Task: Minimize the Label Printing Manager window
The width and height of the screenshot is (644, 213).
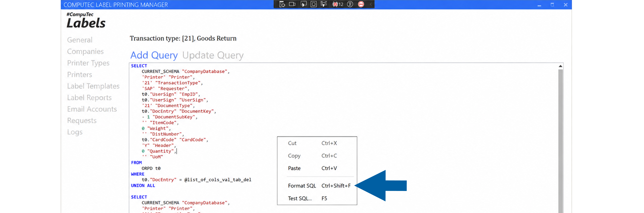Action: pyautogui.click(x=539, y=5)
